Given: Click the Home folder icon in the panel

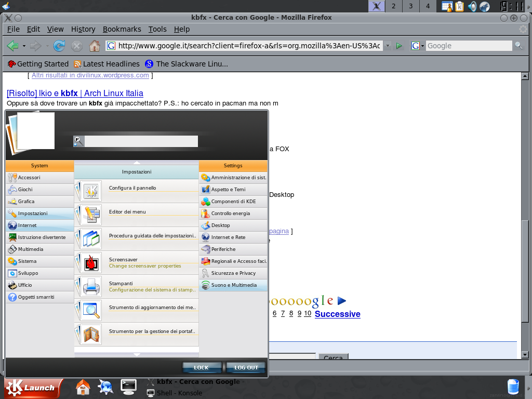Looking at the screenshot, I should (x=83, y=387).
